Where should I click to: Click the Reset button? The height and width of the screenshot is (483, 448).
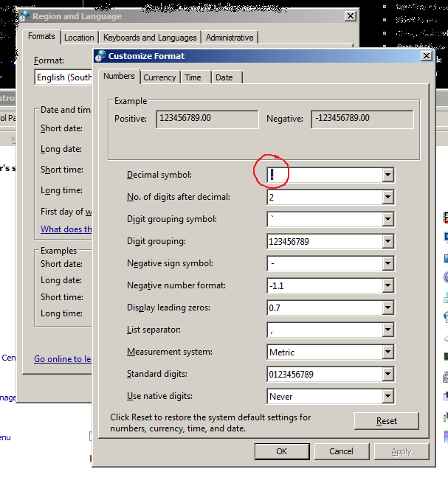pyautogui.click(x=386, y=421)
